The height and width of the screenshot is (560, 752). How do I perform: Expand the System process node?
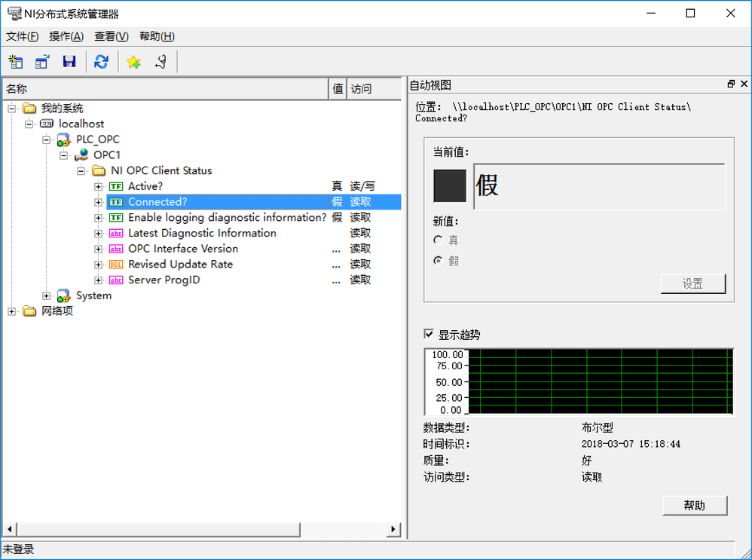tap(47, 296)
